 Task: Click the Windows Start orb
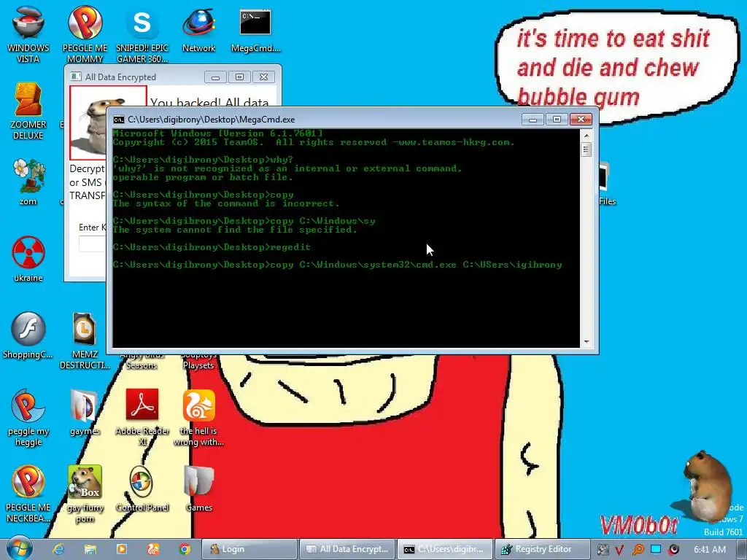coord(20,548)
